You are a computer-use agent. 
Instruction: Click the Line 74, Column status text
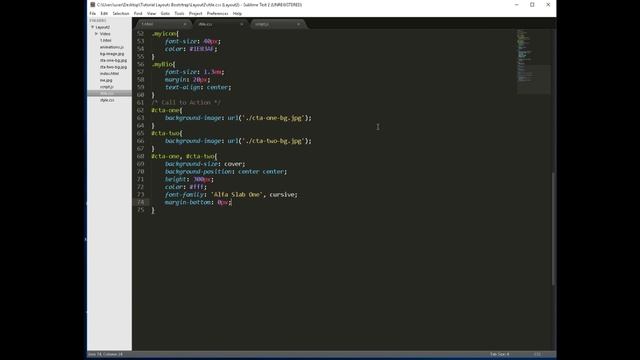coord(105,354)
